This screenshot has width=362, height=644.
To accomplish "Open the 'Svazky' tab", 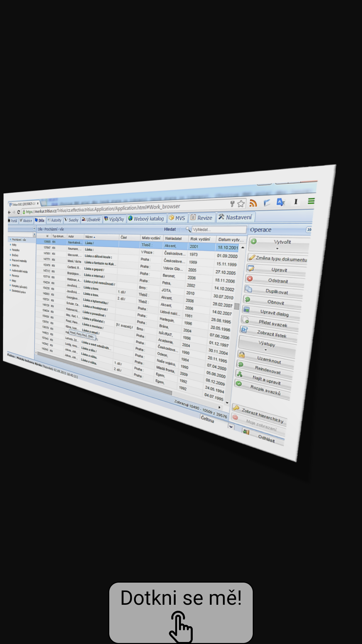I will (72, 220).
